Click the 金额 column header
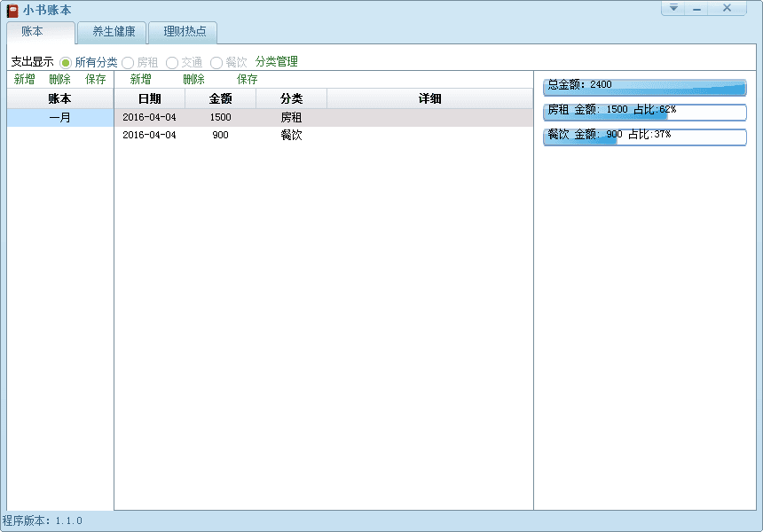This screenshot has width=763, height=532. [220, 98]
